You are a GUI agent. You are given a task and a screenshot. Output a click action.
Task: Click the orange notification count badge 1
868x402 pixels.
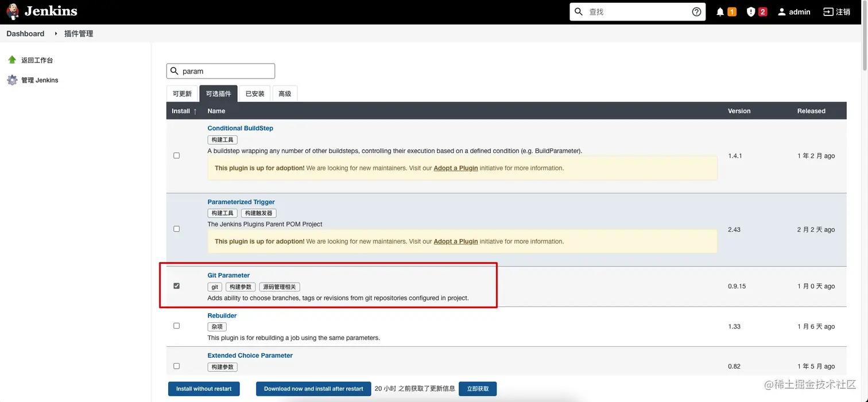coord(732,11)
